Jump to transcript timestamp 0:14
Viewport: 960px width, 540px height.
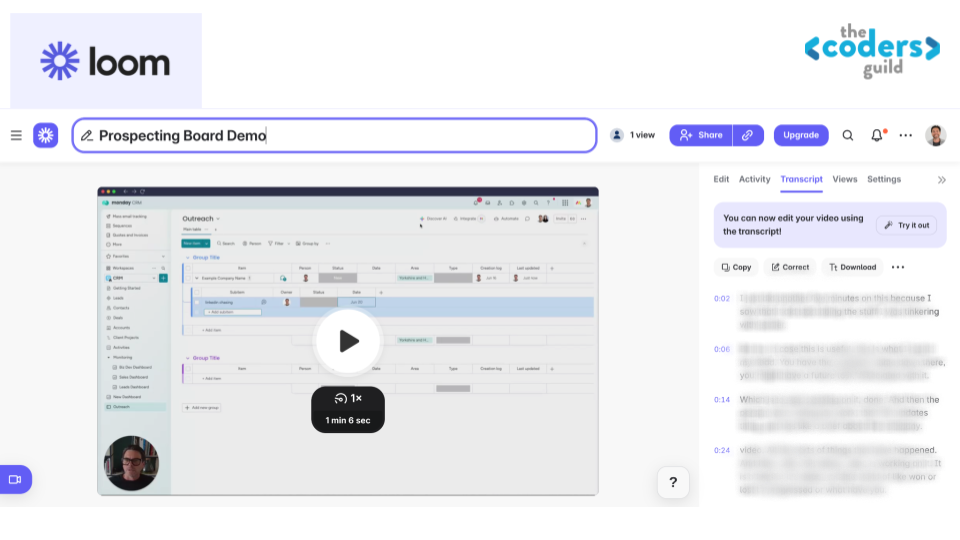(722, 400)
